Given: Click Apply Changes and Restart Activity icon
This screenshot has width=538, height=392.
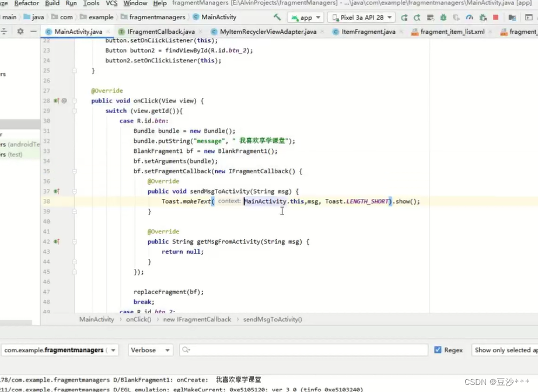Looking at the screenshot, I should click(417, 17).
